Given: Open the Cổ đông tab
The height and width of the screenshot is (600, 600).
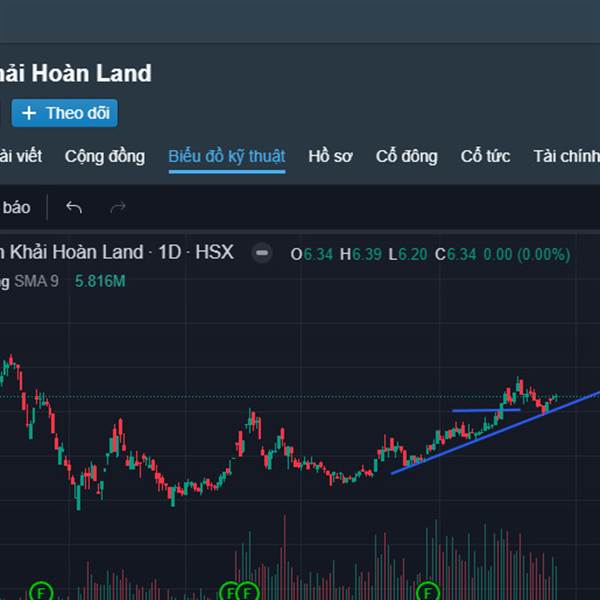Looking at the screenshot, I should coord(406,156).
